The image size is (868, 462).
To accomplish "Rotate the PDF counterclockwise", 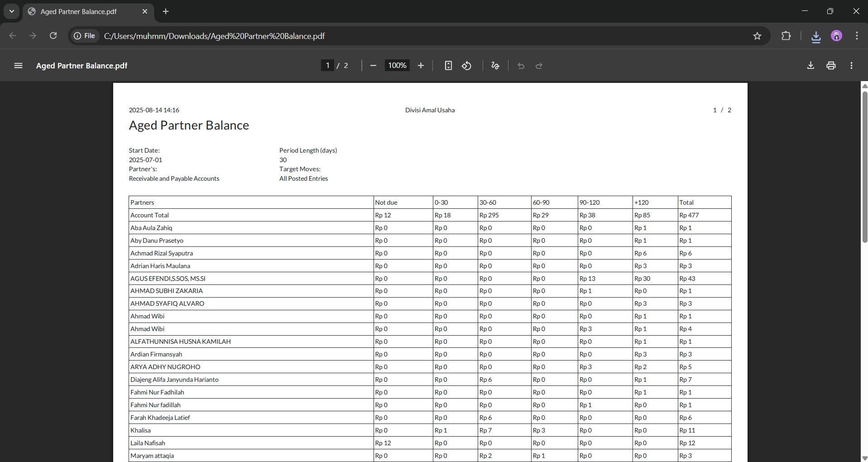I will coord(466,66).
